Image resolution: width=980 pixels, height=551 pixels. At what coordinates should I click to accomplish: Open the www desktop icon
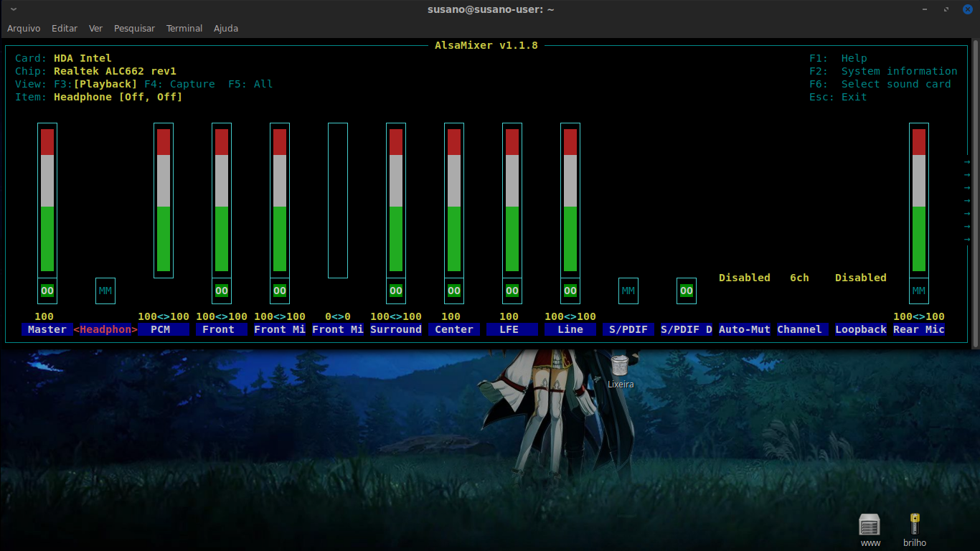[870, 530]
